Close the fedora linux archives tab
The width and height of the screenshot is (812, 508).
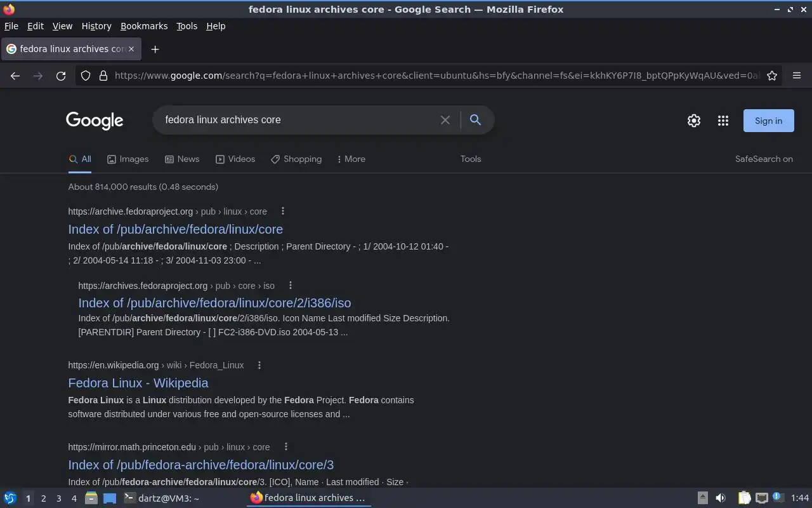coord(131,49)
